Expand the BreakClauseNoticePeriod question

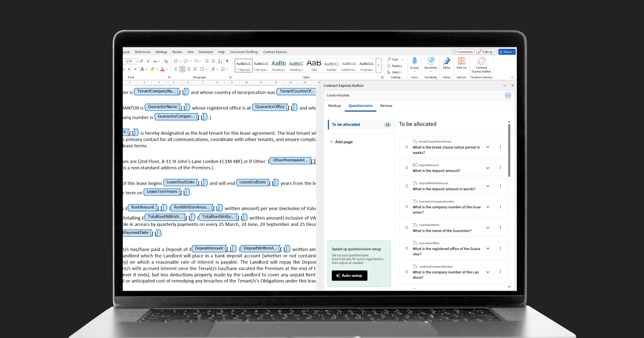tap(488, 147)
